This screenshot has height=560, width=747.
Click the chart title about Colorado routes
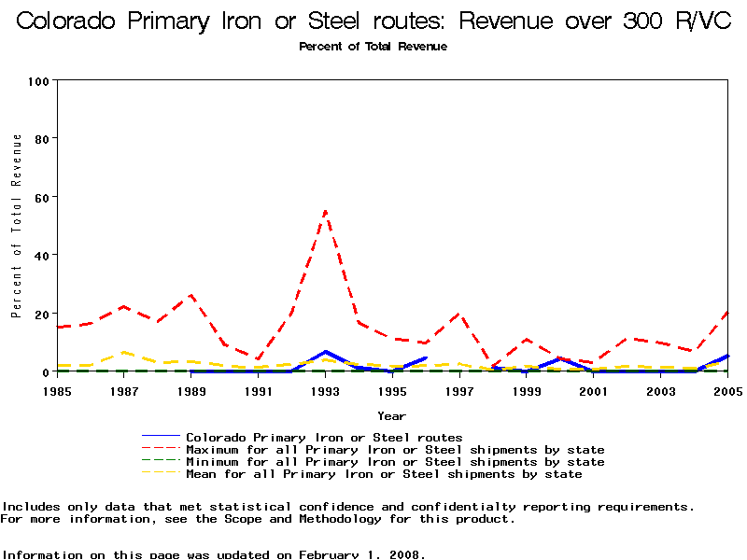pyautogui.click(x=373, y=22)
